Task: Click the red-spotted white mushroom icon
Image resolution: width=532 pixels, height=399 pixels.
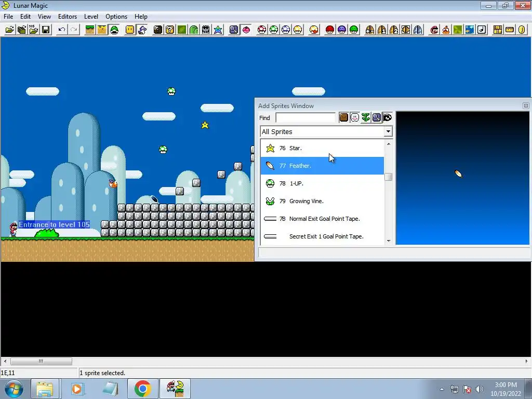Action: pos(262,30)
